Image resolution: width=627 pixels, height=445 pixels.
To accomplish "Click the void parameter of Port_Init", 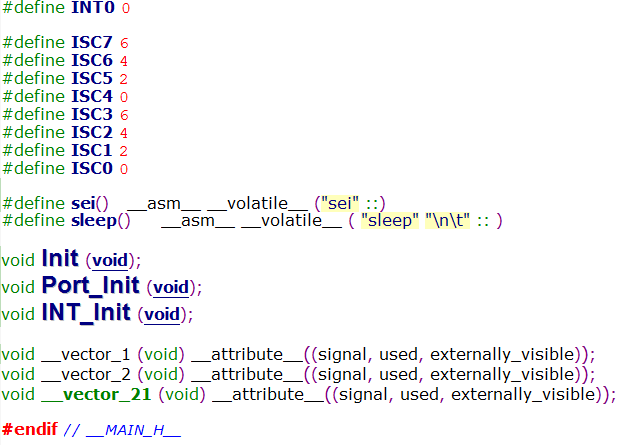I will (171, 287).
